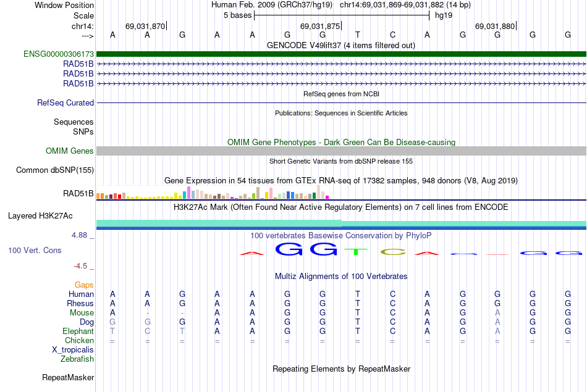Click the C base in reference sequence row

click(x=392, y=35)
